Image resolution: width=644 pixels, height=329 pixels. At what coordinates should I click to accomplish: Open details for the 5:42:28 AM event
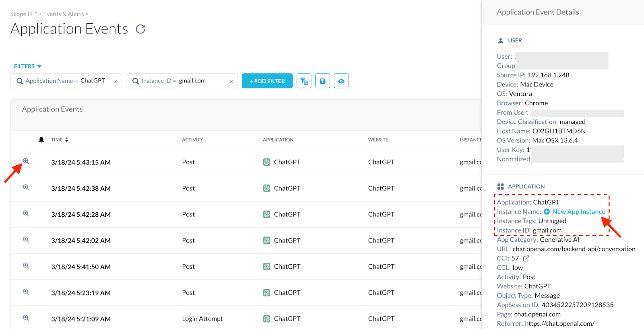26,214
